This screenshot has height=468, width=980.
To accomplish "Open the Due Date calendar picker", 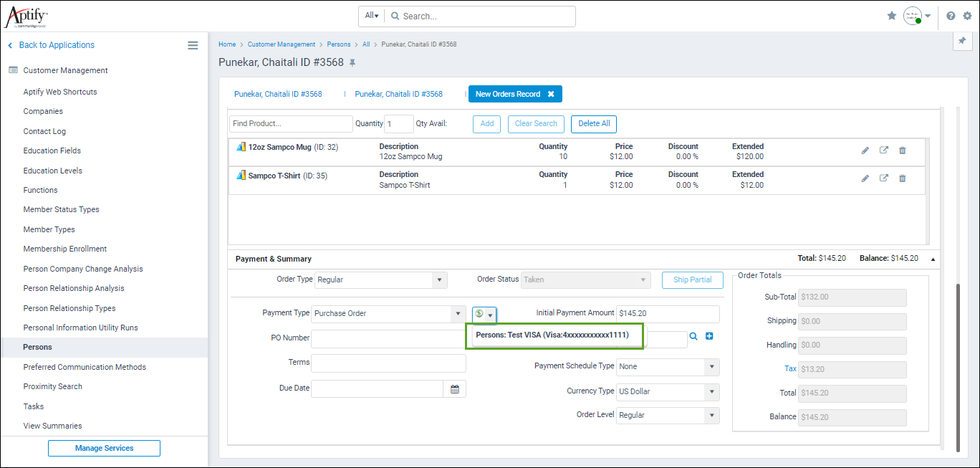I will 455,389.
